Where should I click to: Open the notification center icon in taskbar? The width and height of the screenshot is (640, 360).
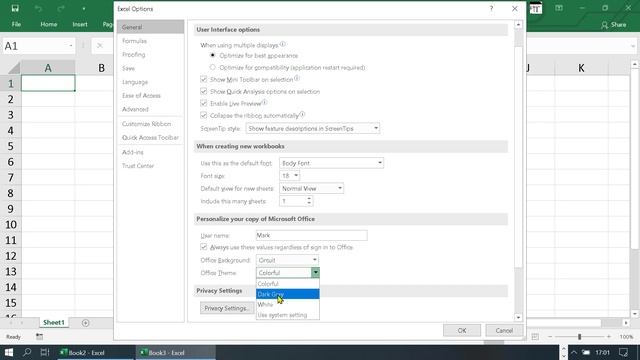623,352
